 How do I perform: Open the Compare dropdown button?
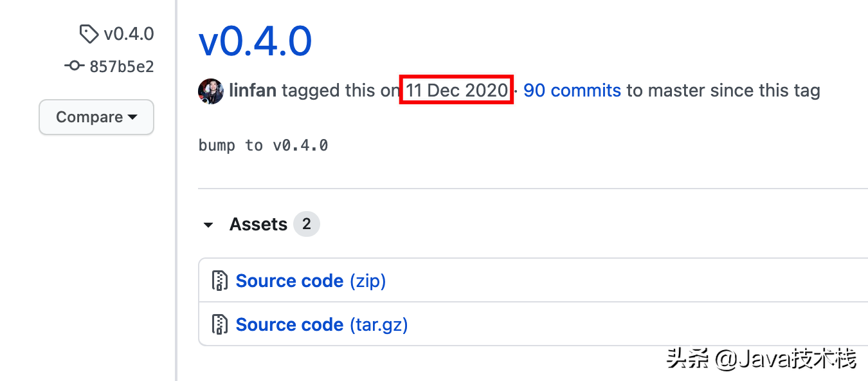[x=96, y=117]
